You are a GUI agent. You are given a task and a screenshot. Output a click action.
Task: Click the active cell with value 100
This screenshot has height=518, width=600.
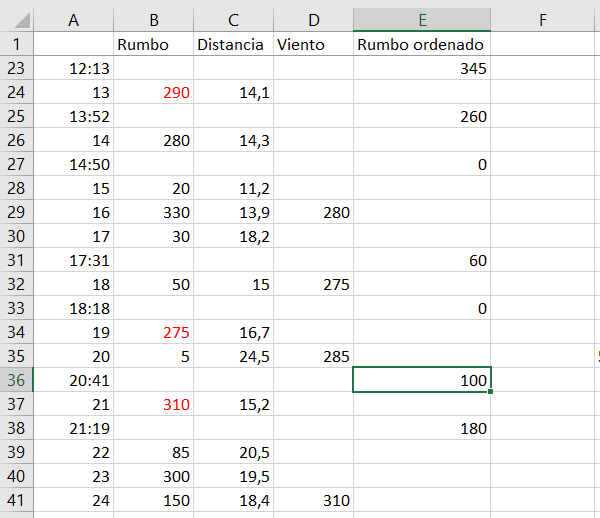click(x=422, y=380)
